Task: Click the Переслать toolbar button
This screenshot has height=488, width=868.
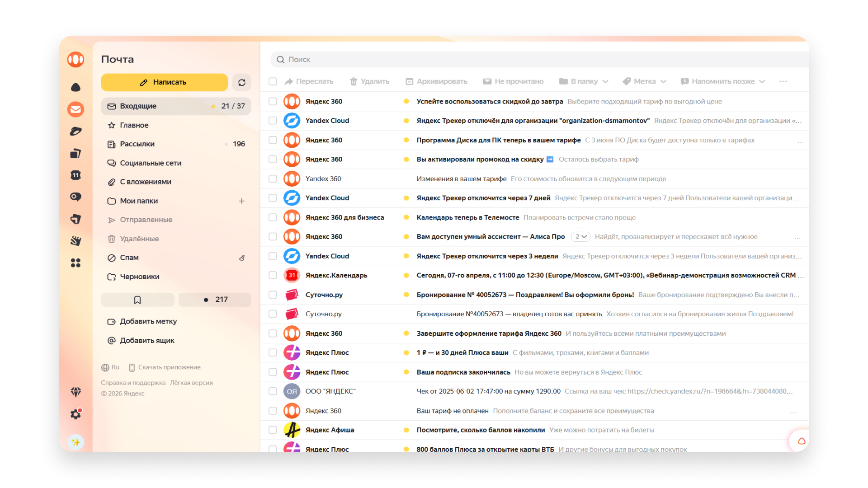Action: coord(309,81)
